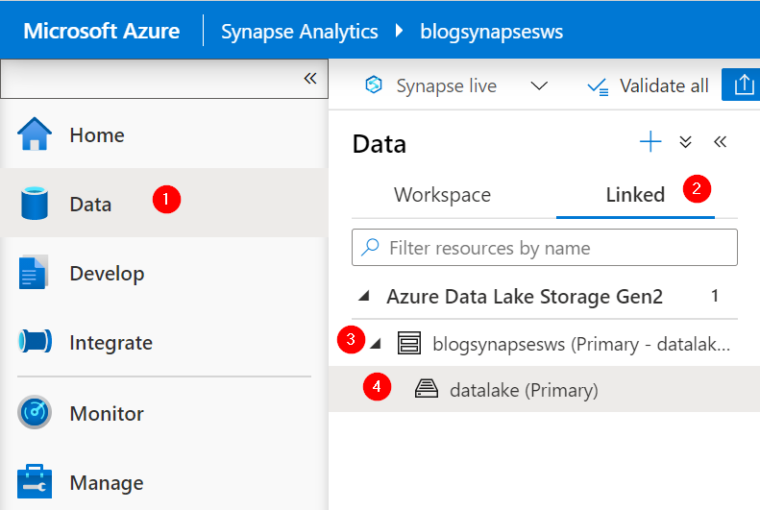This screenshot has width=760, height=510.
Task: Click the search magnifier icon
Action: pyautogui.click(x=371, y=247)
